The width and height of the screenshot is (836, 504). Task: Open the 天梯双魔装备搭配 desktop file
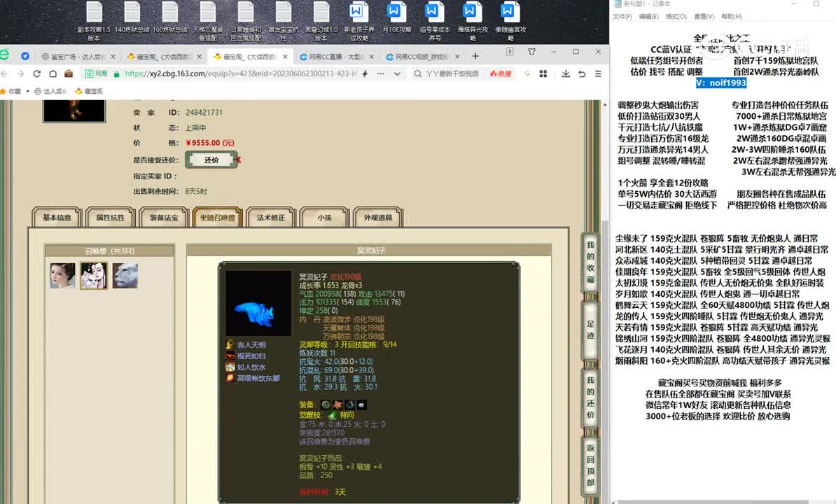coord(208,20)
